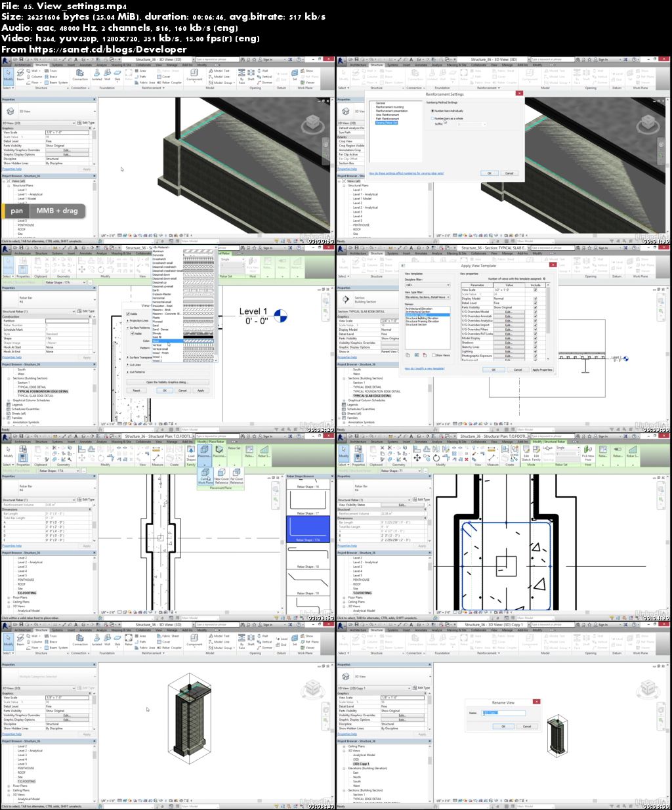The height and width of the screenshot is (810, 672).
Task: Open View type filter dropdown in Apply View Template
Action: click(428, 297)
